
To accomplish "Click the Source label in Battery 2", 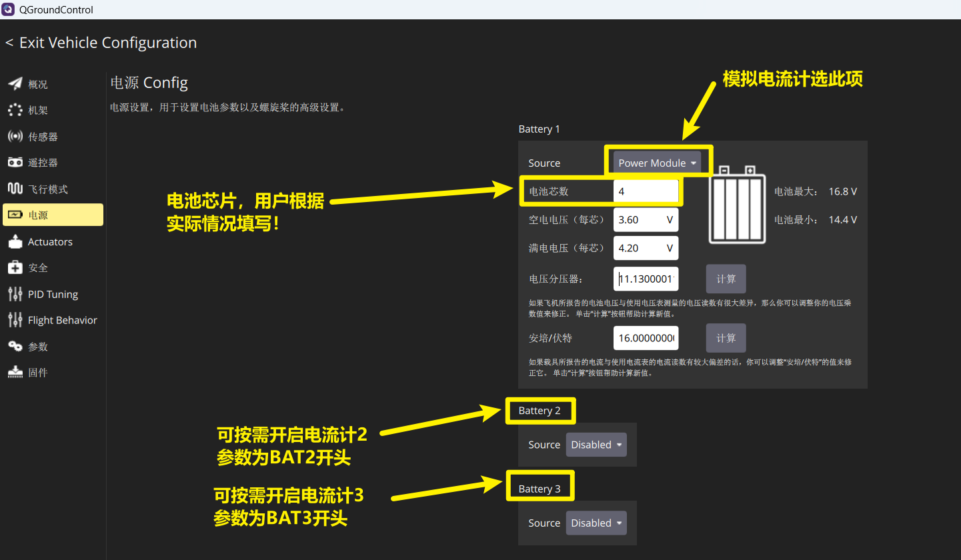I will point(544,445).
